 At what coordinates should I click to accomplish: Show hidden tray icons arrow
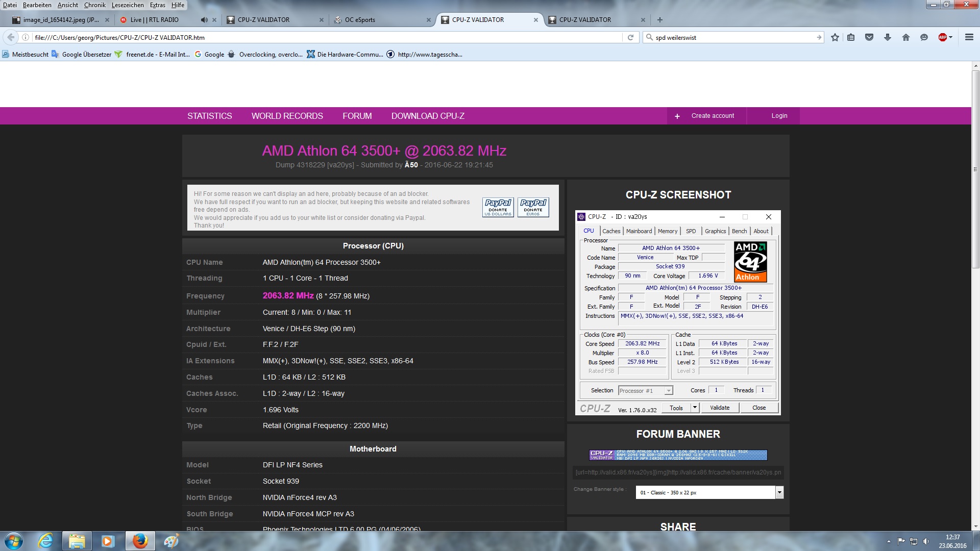pyautogui.click(x=889, y=541)
